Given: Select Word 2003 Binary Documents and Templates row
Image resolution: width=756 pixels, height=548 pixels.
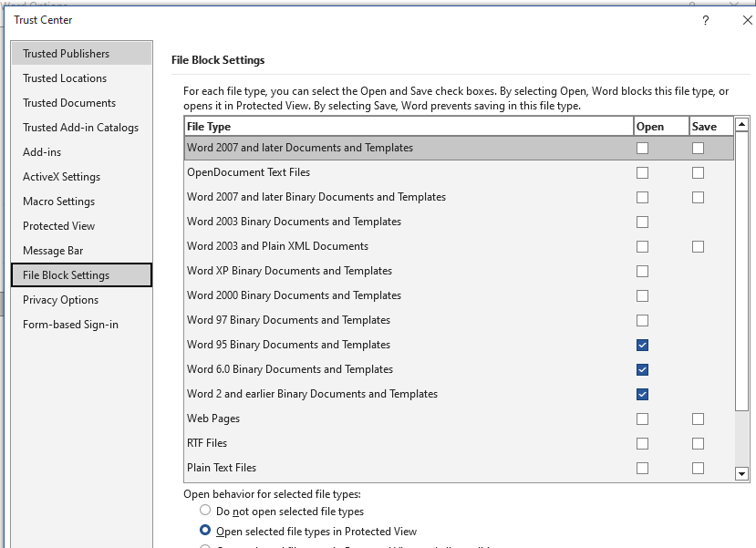Looking at the screenshot, I should click(459, 222).
